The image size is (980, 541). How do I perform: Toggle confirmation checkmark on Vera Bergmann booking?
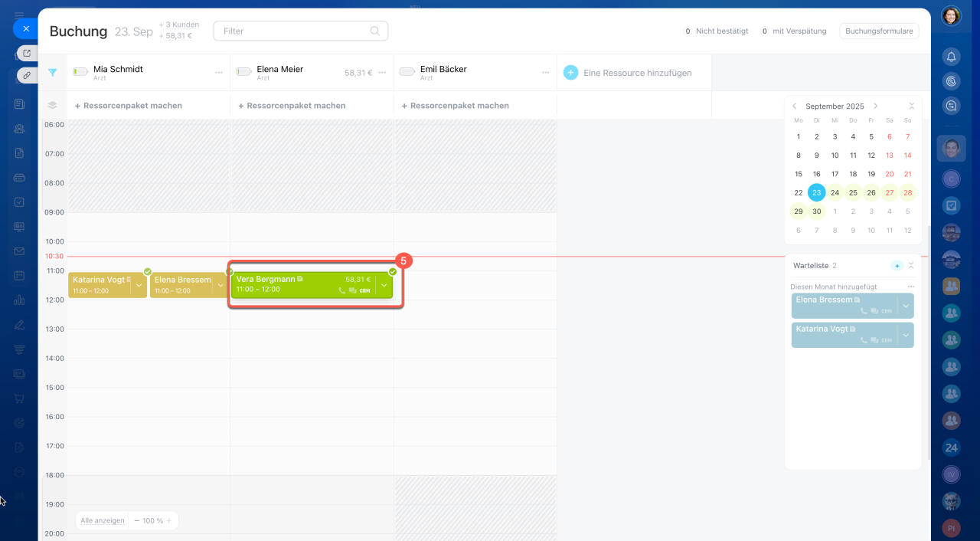click(x=393, y=271)
